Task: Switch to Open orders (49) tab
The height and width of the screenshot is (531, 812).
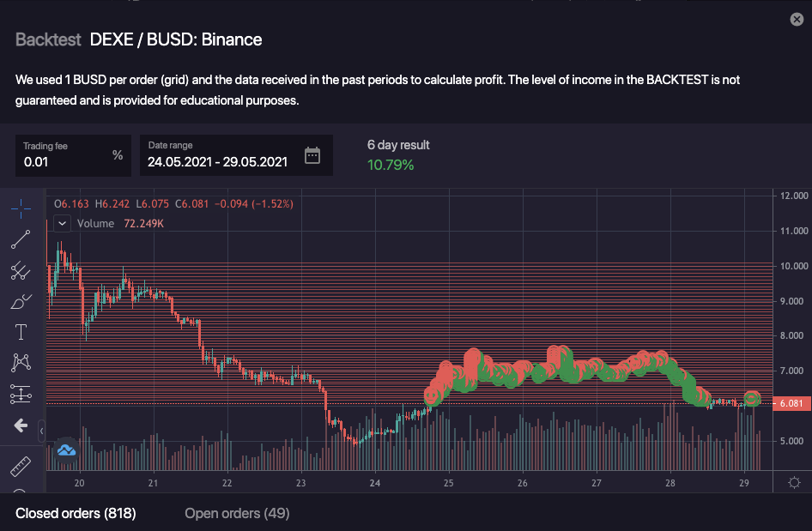Action: point(237,513)
